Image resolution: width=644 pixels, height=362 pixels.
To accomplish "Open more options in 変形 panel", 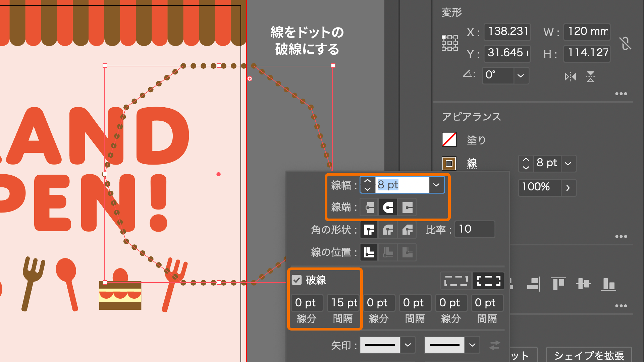I will point(621,94).
